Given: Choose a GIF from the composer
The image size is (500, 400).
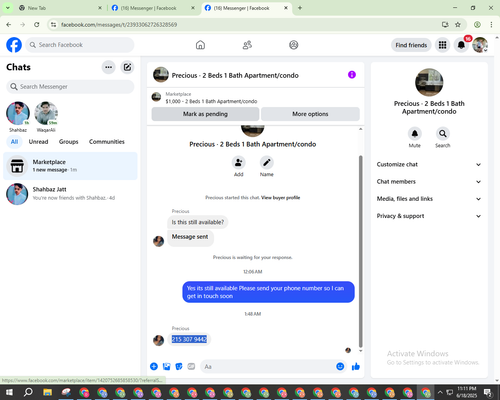Looking at the screenshot, I should click(x=191, y=367).
